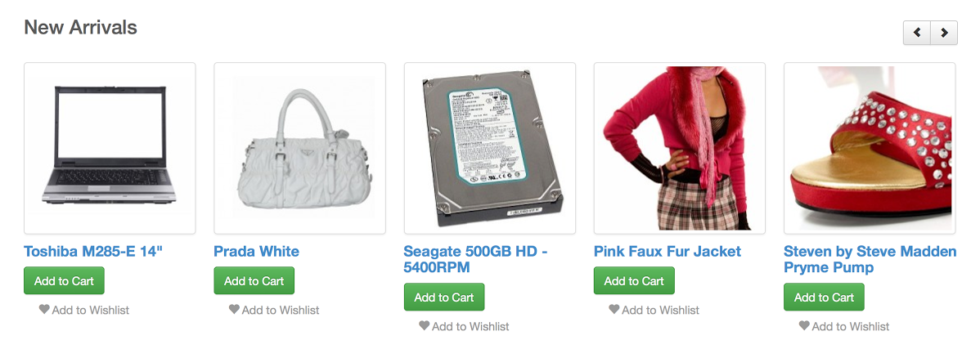The image size is (980, 358).
Task: Click the Toshiba laptop product image
Action: (x=110, y=148)
